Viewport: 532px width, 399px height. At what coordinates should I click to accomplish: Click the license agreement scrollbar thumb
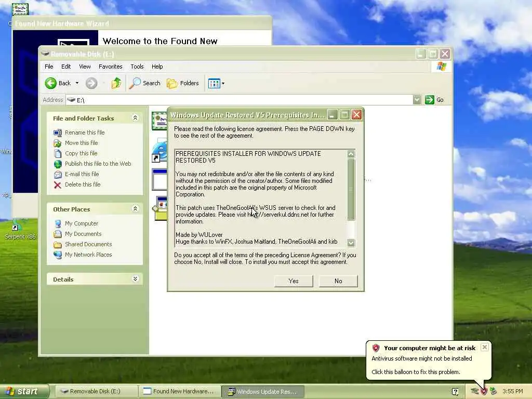[x=351, y=189]
